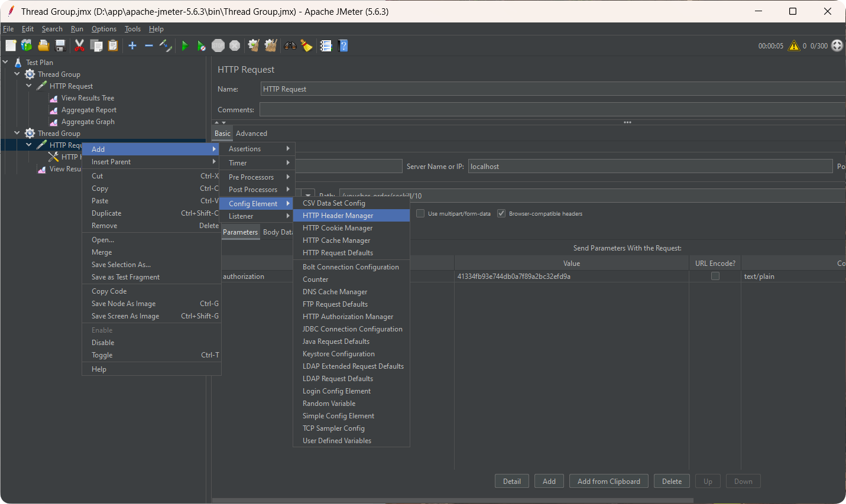Click the Open file folder icon
The width and height of the screenshot is (846, 504).
coord(43,45)
